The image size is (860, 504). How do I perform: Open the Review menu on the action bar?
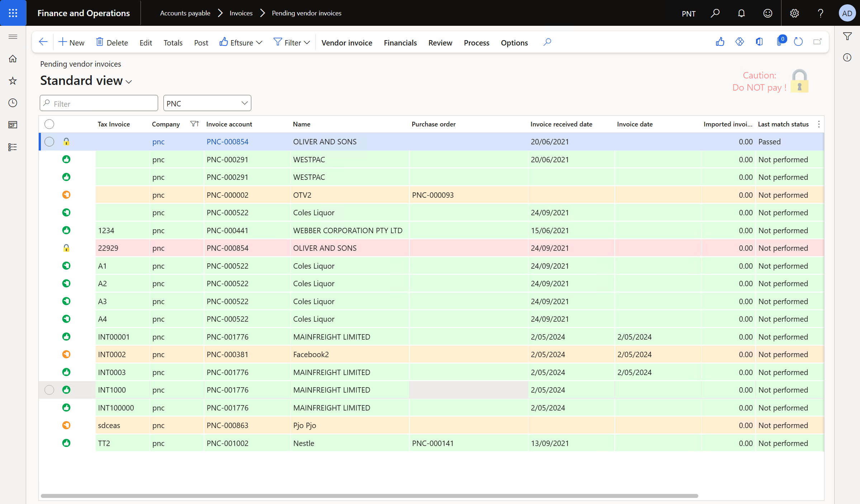point(440,43)
